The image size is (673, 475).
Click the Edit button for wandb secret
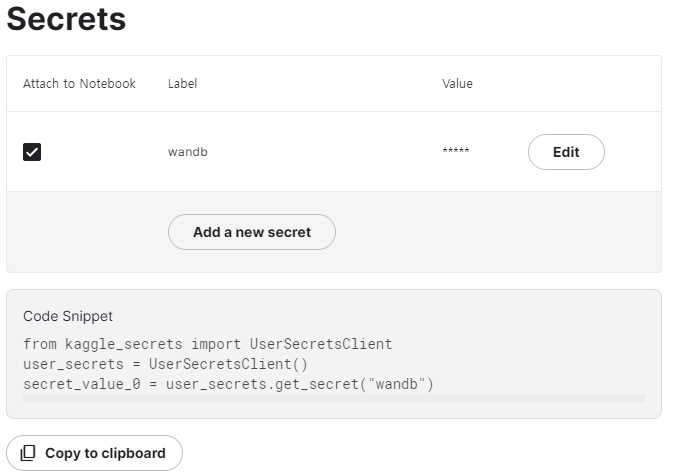(566, 152)
